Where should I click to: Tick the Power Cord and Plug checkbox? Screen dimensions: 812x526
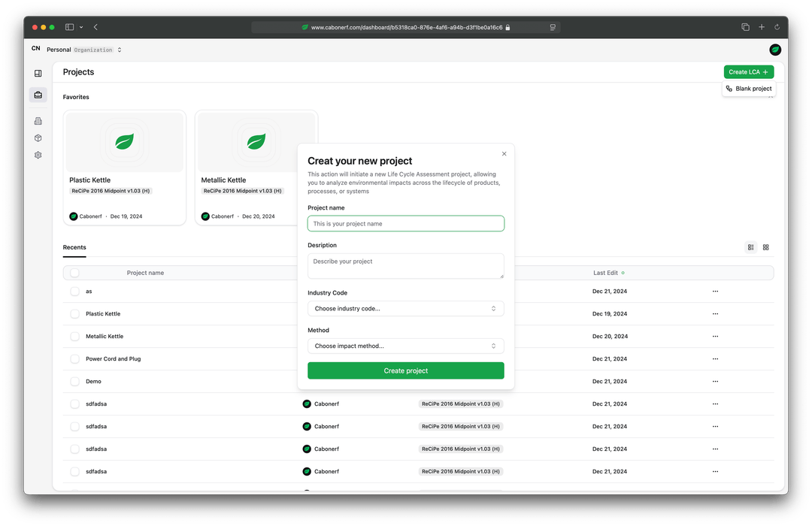coord(74,358)
